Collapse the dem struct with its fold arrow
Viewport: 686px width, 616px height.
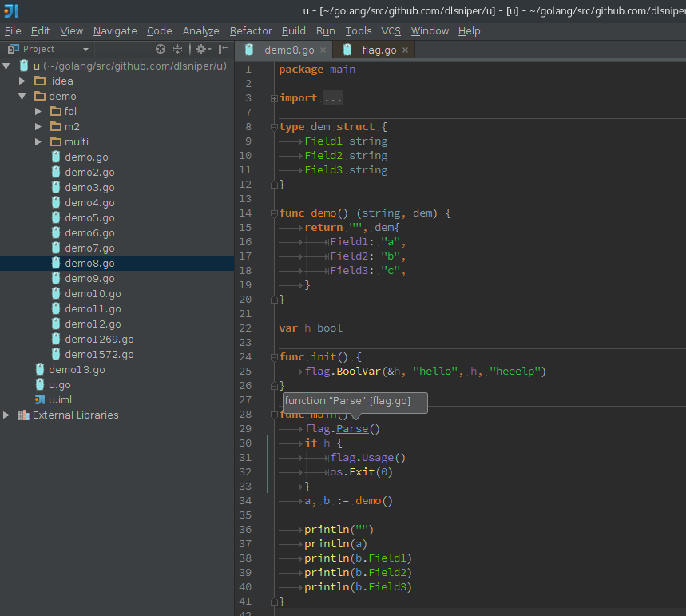[x=273, y=126]
